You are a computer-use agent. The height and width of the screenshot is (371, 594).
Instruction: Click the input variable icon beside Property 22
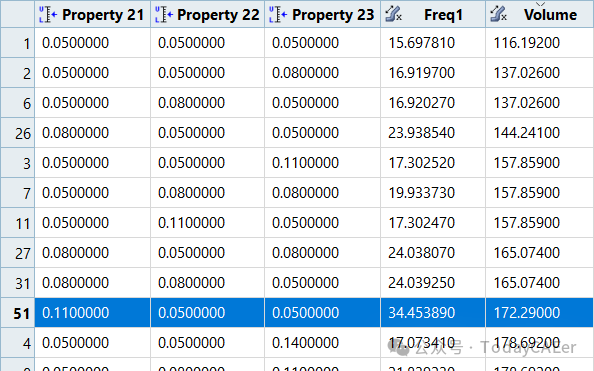click(164, 15)
